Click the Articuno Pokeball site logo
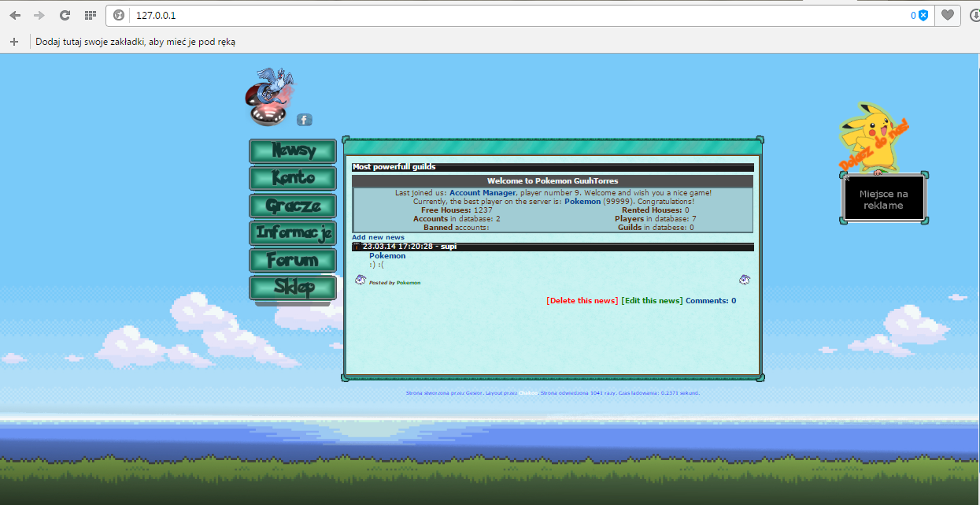 click(x=269, y=96)
